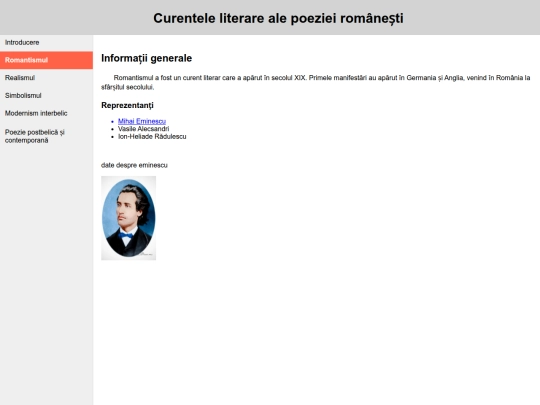Click the Reprezentanți subheading
Image resolution: width=540 pixels, height=405 pixels.
coord(127,105)
